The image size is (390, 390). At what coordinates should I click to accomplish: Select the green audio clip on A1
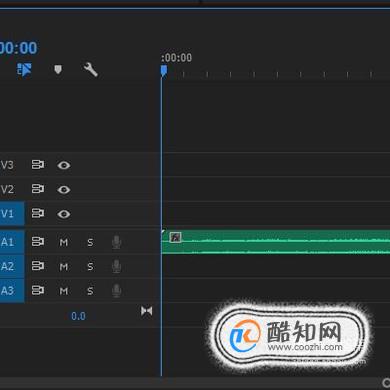coord(276,242)
